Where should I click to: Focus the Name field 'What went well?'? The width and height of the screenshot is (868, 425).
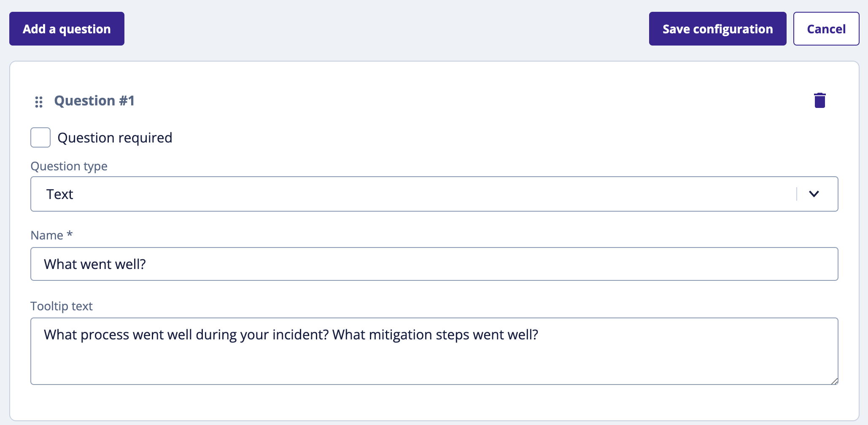tap(434, 264)
